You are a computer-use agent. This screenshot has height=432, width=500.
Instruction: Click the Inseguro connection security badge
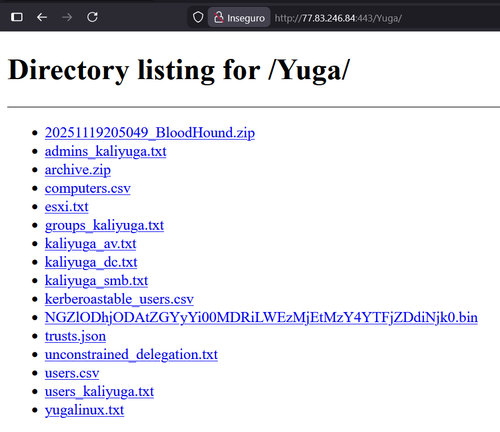[x=239, y=18]
